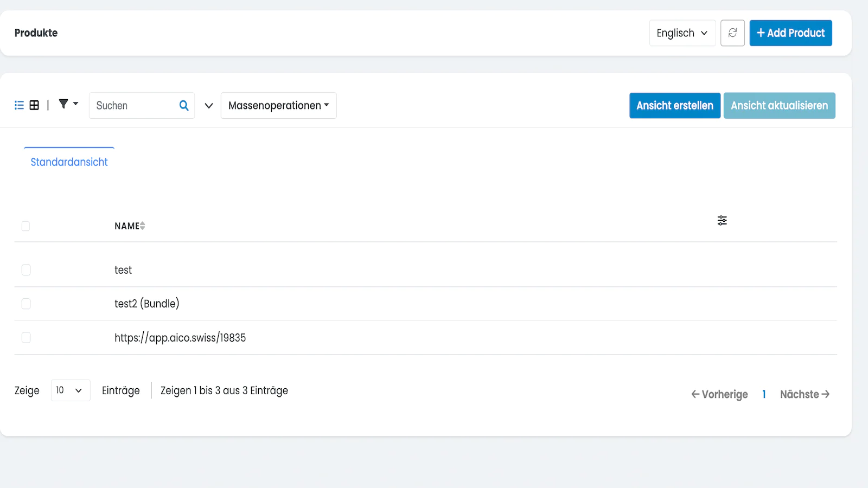
Task: Switch to grid view icon
Action: pos(34,105)
